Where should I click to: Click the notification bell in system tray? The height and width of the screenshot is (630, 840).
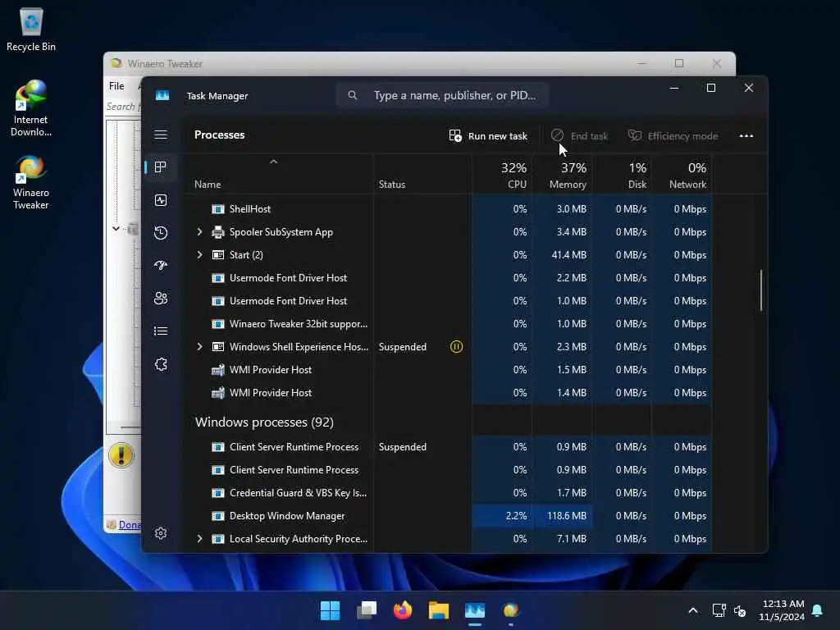(x=818, y=610)
